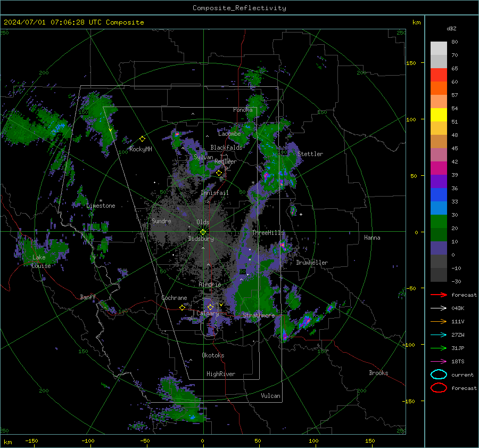Click the Lake Louise label
Screen dimensions: 479x448
pos(41,262)
